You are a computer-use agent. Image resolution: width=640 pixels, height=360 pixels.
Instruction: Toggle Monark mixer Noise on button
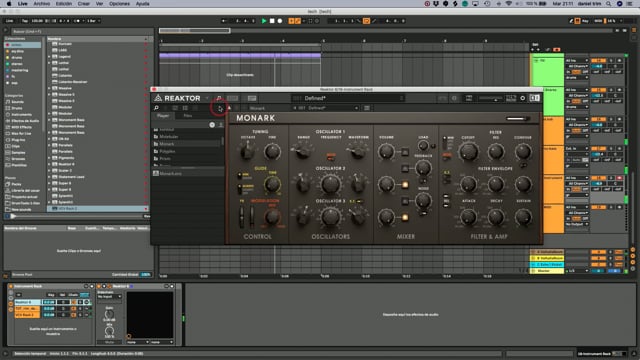click(x=405, y=201)
